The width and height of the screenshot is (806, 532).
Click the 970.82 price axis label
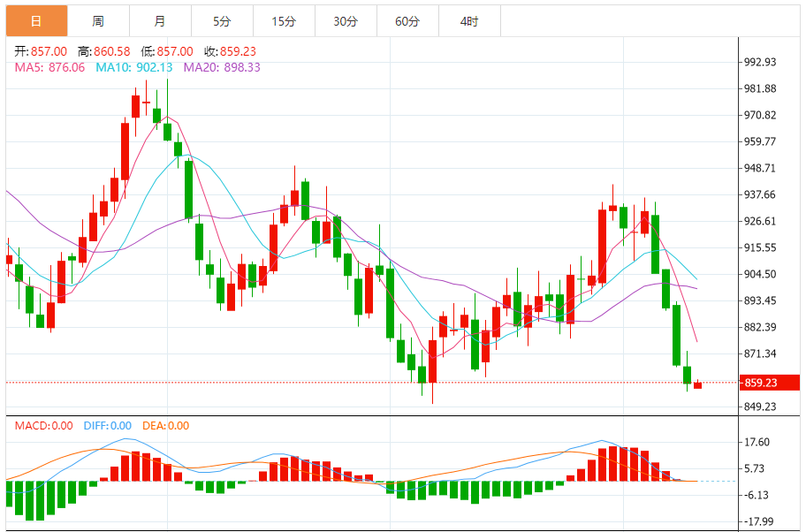(x=760, y=115)
